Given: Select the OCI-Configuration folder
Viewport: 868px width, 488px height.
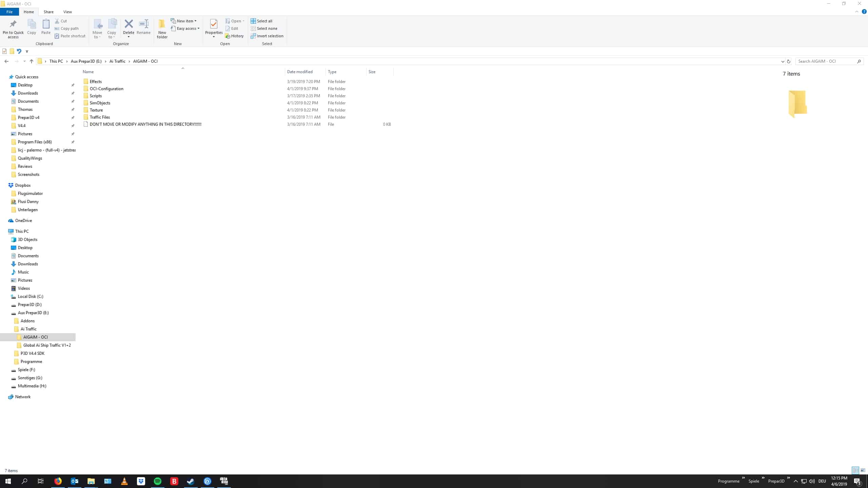Looking at the screenshot, I should 106,89.
